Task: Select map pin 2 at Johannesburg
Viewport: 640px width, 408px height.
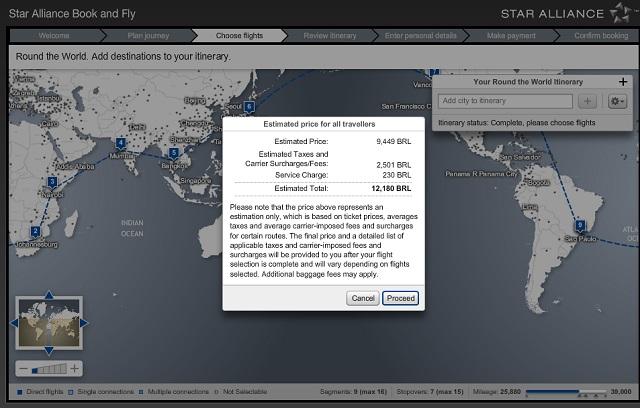Action: point(36,232)
